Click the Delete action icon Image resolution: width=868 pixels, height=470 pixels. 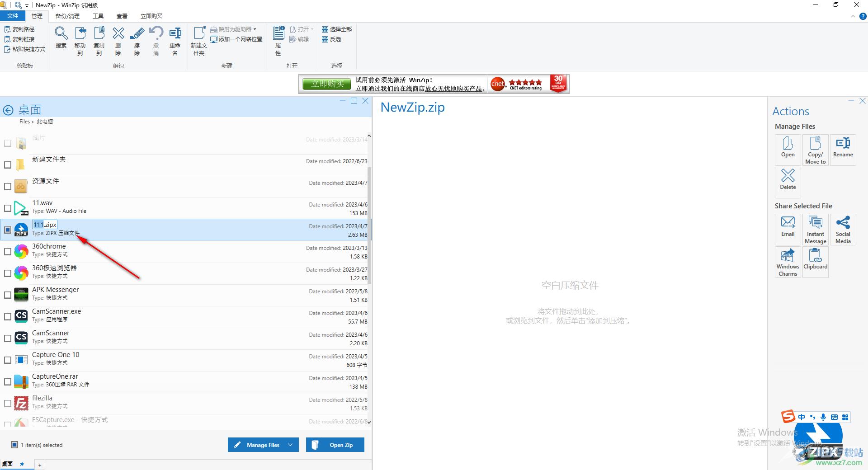click(x=788, y=182)
